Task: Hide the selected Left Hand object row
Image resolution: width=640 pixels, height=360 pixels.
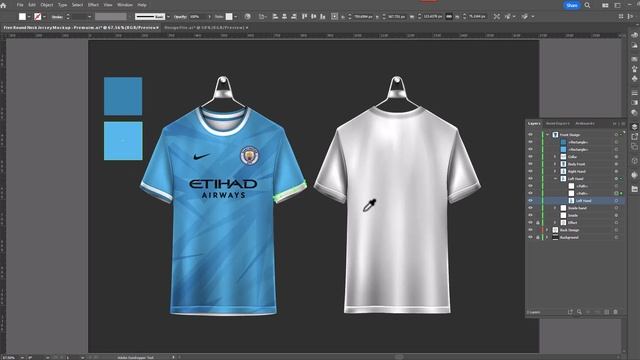Action: point(530,201)
